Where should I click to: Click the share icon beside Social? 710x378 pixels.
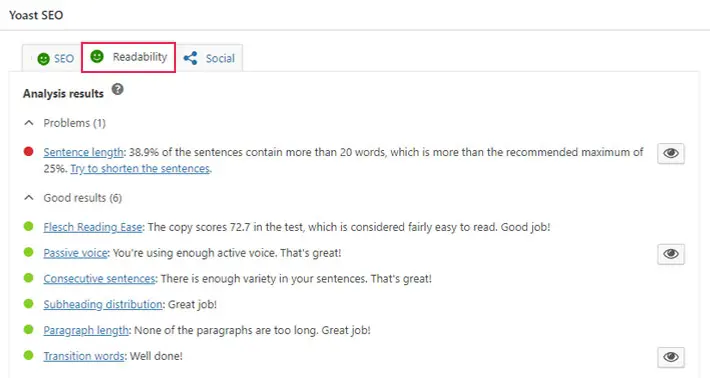pos(191,58)
